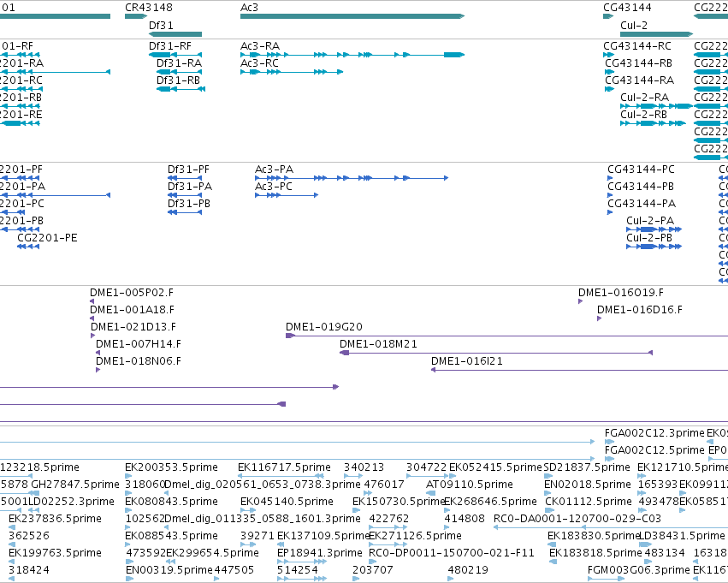Select BAC end DME1-021D13.F

click(93, 336)
